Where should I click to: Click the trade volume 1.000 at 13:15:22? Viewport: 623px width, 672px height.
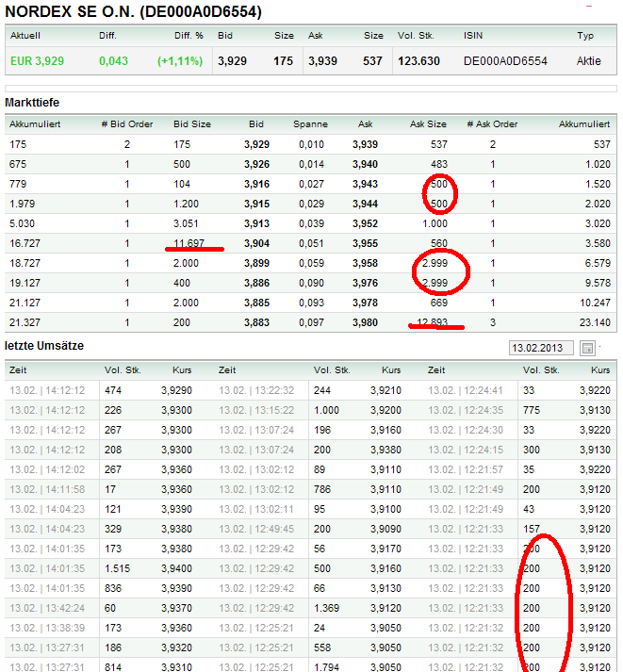pos(326,410)
